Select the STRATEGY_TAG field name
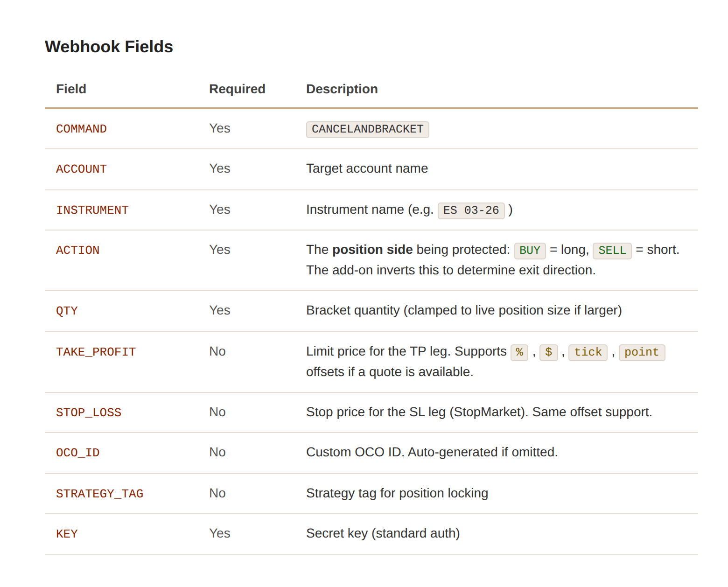 [99, 494]
